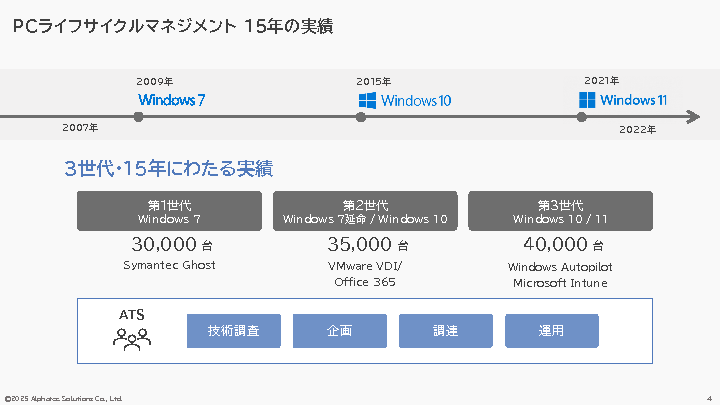Click the Symantec Ghost label
This screenshot has width=720, height=405.
tap(169, 265)
